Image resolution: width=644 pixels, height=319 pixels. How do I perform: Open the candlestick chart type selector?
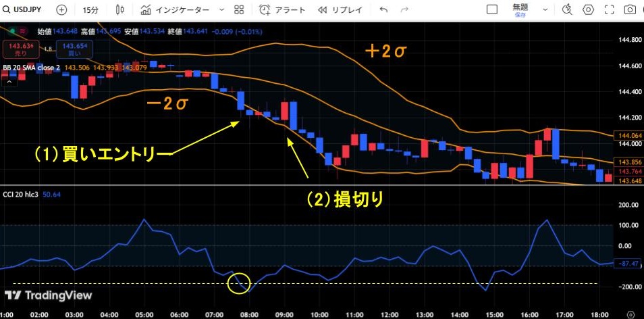click(120, 10)
